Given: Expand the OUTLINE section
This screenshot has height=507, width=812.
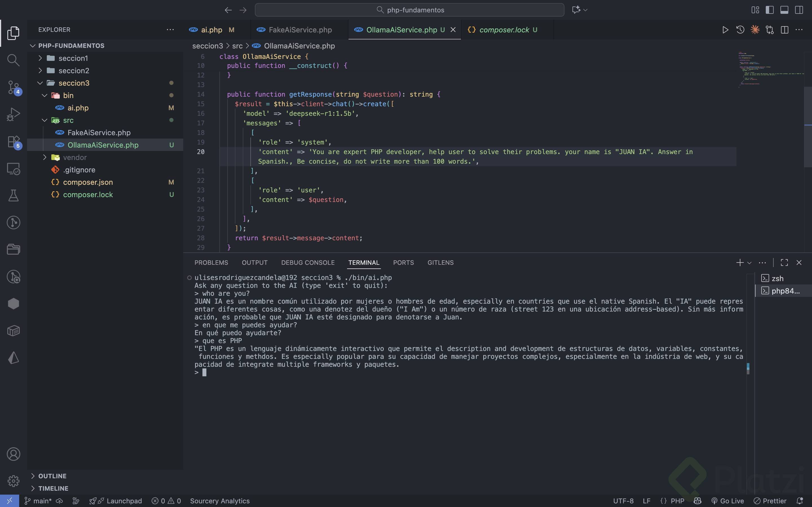Looking at the screenshot, I should [52, 476].
